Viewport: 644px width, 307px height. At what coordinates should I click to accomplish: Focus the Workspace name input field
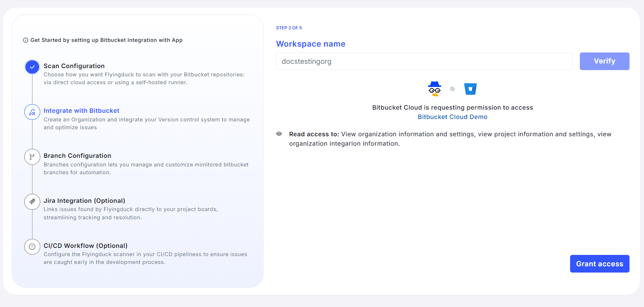click(424, 61)
